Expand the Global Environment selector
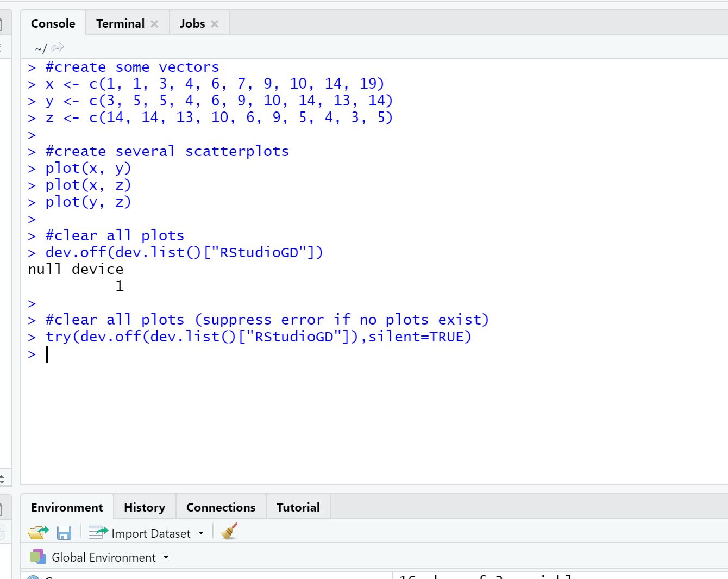 pos(167,557)
